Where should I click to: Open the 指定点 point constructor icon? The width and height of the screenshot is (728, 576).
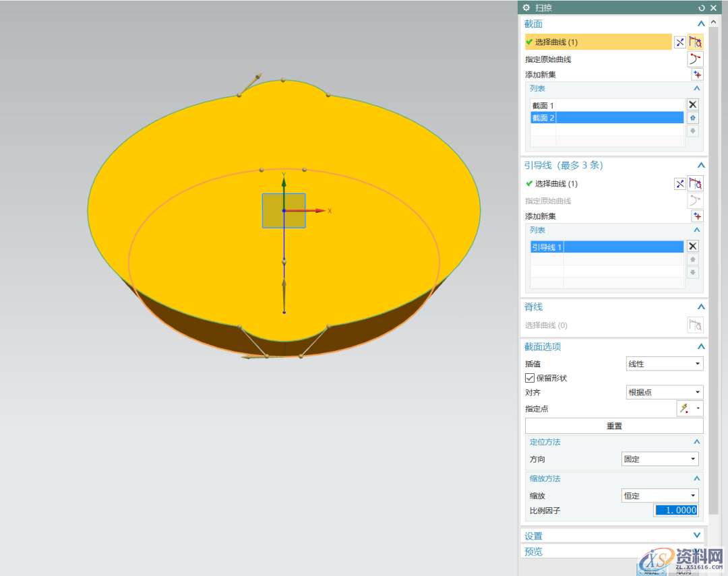coord(684,408)
